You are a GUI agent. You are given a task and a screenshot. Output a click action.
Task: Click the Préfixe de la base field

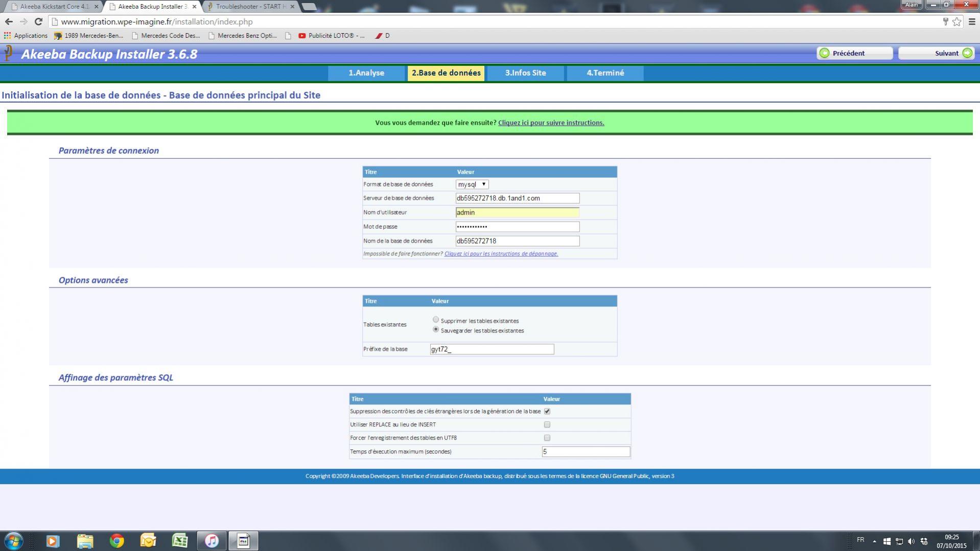click(492, 349)
